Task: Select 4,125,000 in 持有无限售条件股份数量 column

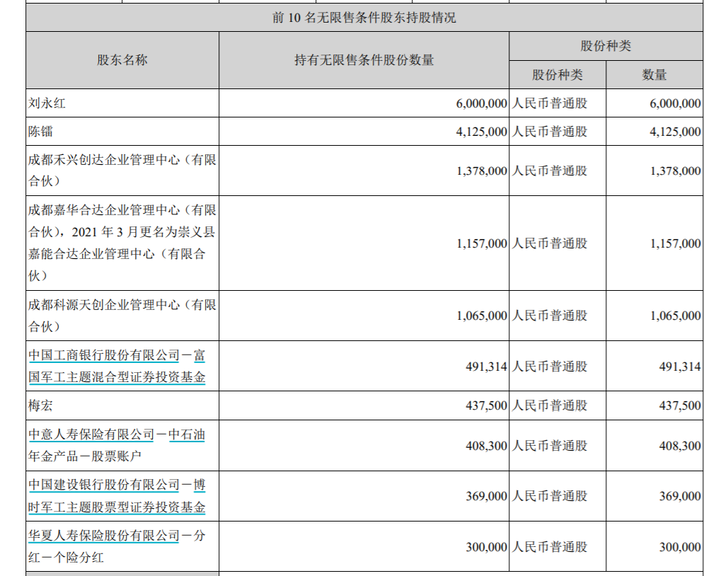Action: coord(482,132)
